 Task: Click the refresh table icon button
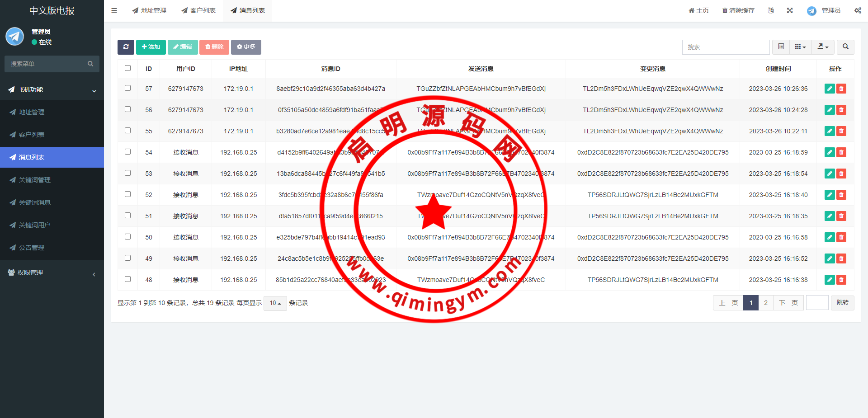click(126, 47)
